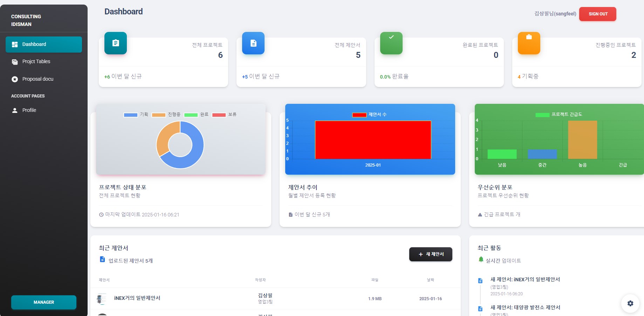Click 새 제안서: 태양광 발전소 제안서 activity entry
The width and height of the screenshot is (644, 316).
525,308
